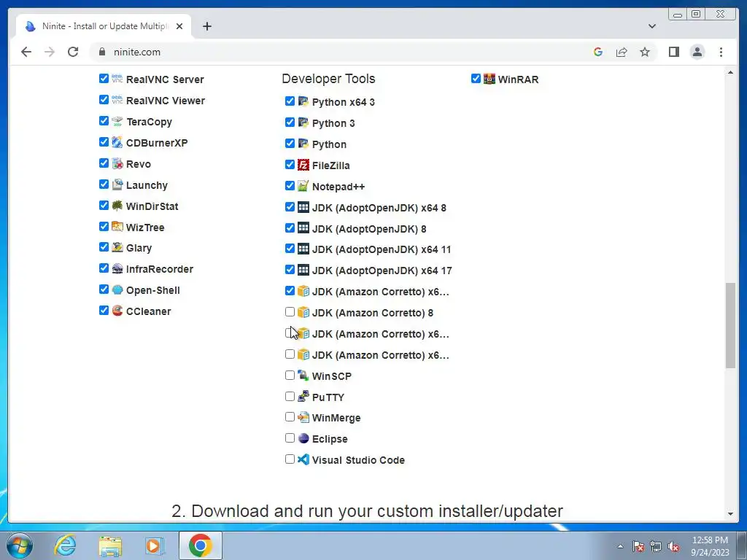Click the Open-Shell icon

pos(117,289)
